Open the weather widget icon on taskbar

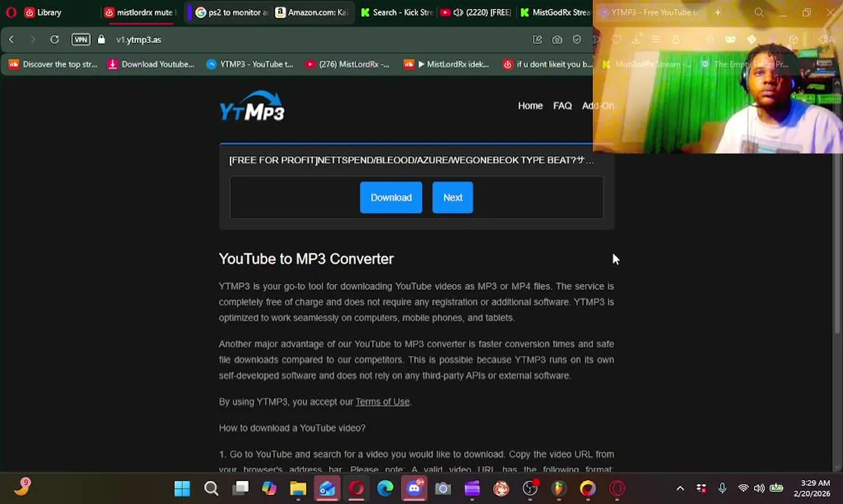tap(22, 487)
